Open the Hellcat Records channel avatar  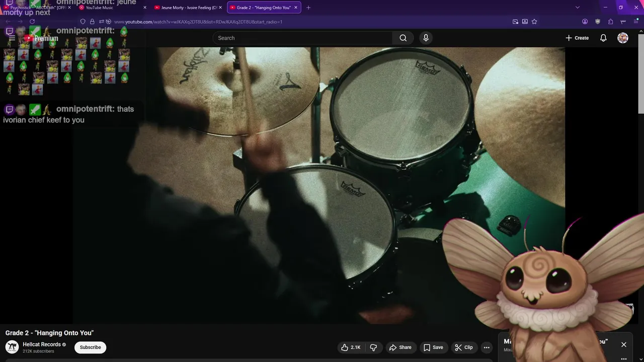12,347
